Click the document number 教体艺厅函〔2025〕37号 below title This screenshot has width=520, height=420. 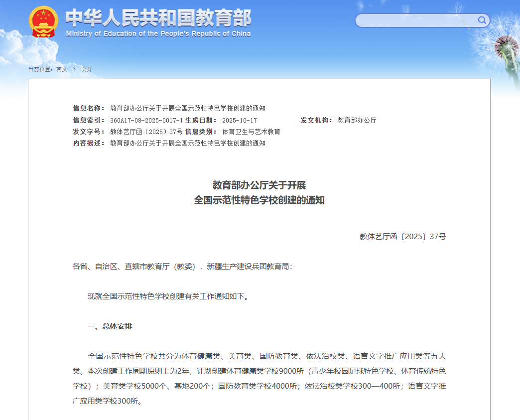(x=403, y=236)
